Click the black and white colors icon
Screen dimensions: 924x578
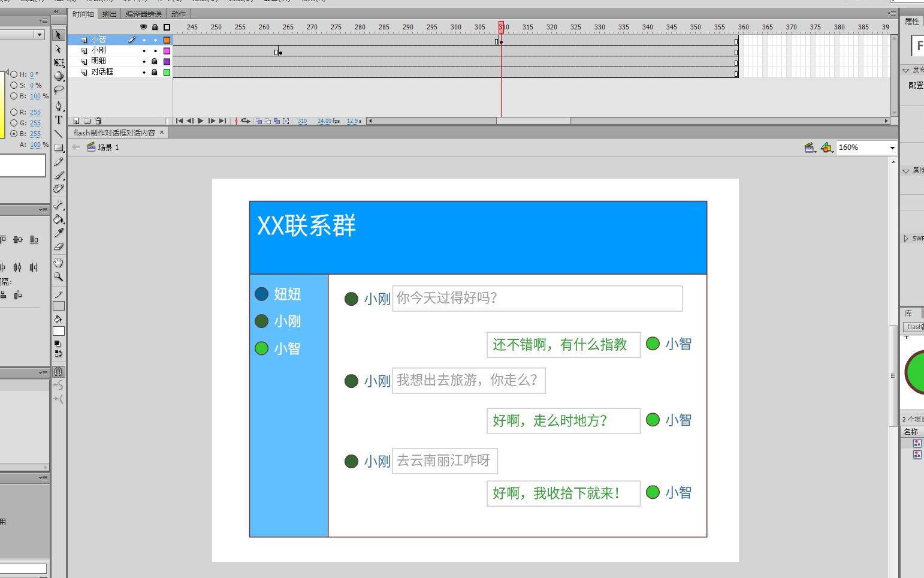click(x=58, y=344)
